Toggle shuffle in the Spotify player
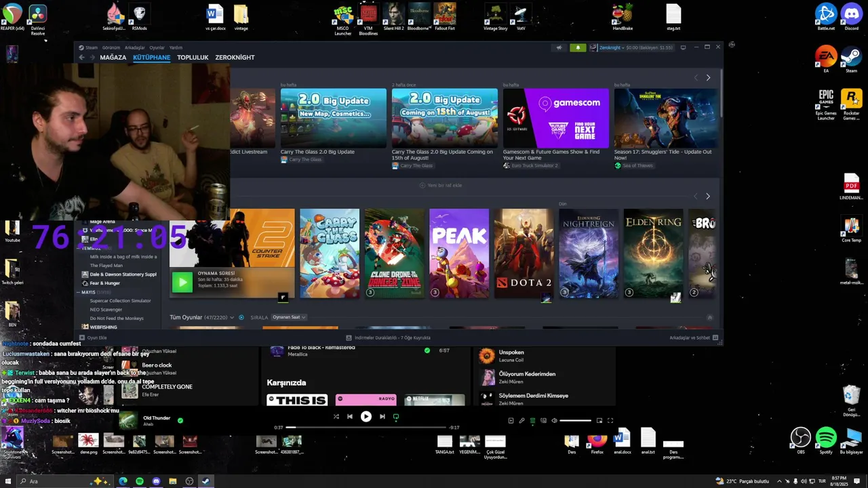The image size is (868, 488). click(x=336, y=417)
